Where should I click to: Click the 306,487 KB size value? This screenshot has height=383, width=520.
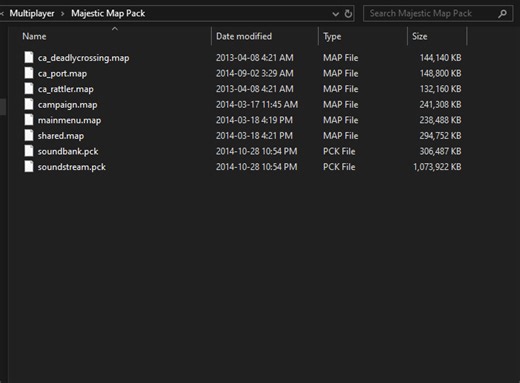441,151
